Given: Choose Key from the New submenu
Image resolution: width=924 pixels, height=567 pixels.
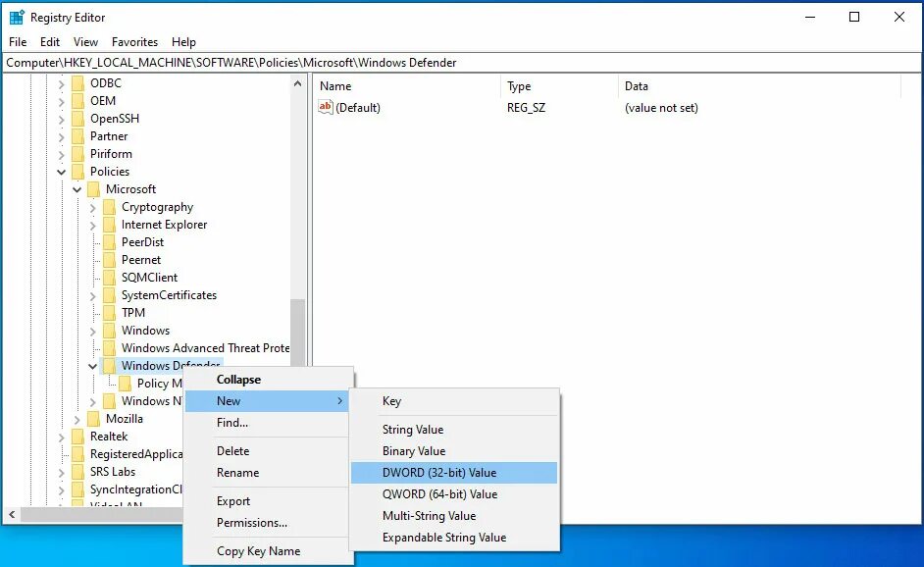Looking at the screenshot, I should [454, 401].
